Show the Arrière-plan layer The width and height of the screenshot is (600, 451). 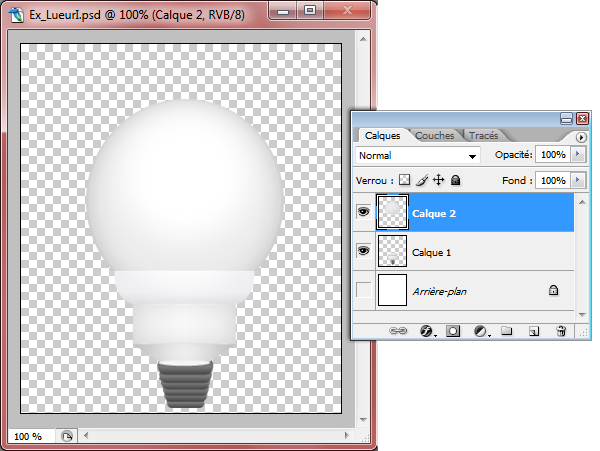[x=363, y=291]
